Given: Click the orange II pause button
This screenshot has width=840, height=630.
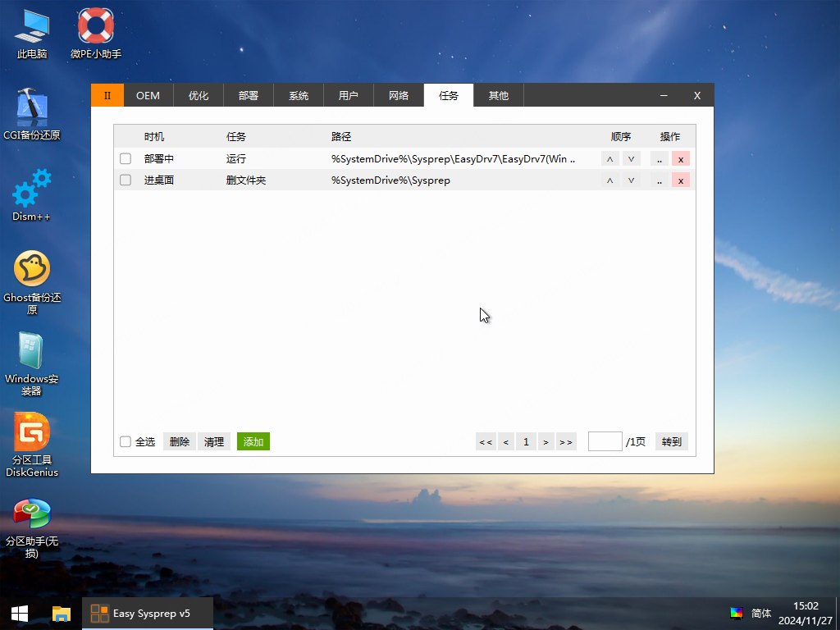Looking at the screenshot, I should (x=107, y=95).
